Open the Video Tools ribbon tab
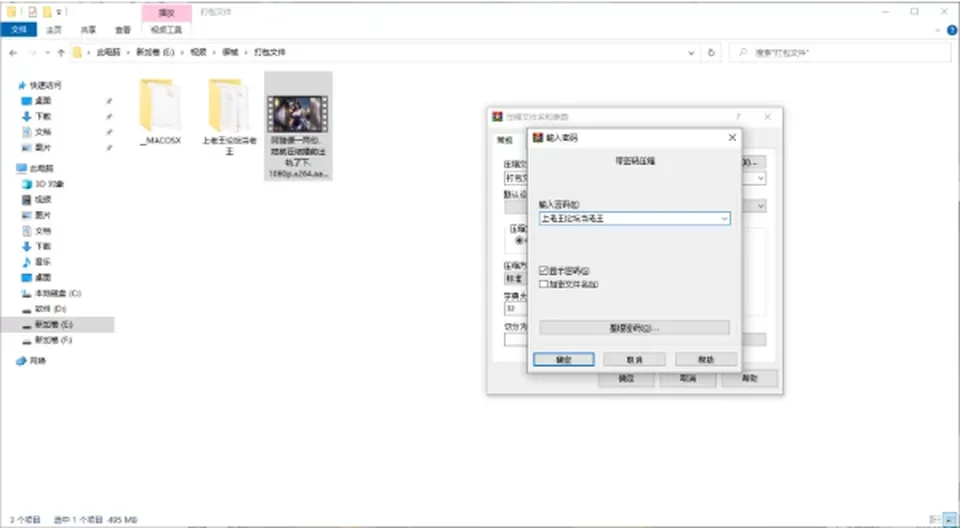 coord(167,29)
